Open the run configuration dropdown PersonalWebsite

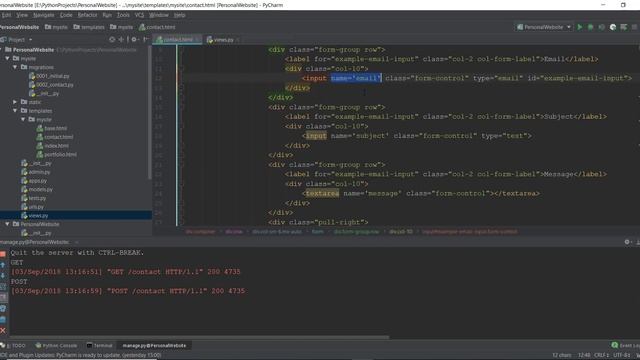[544, 27]
